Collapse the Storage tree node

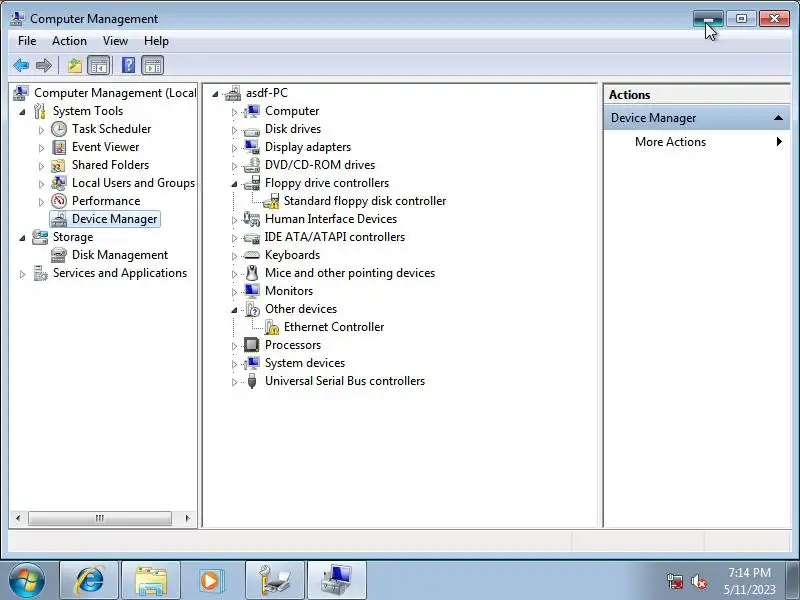[x=22, y=238]
